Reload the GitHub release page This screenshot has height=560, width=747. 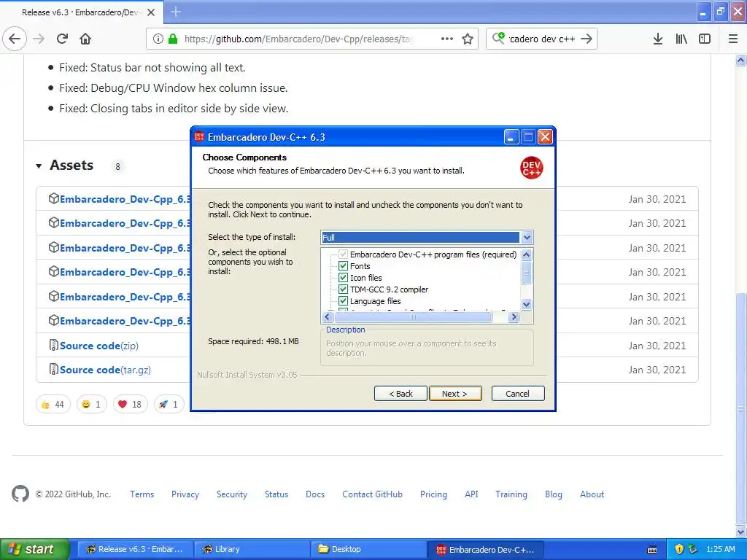[62, 39]
